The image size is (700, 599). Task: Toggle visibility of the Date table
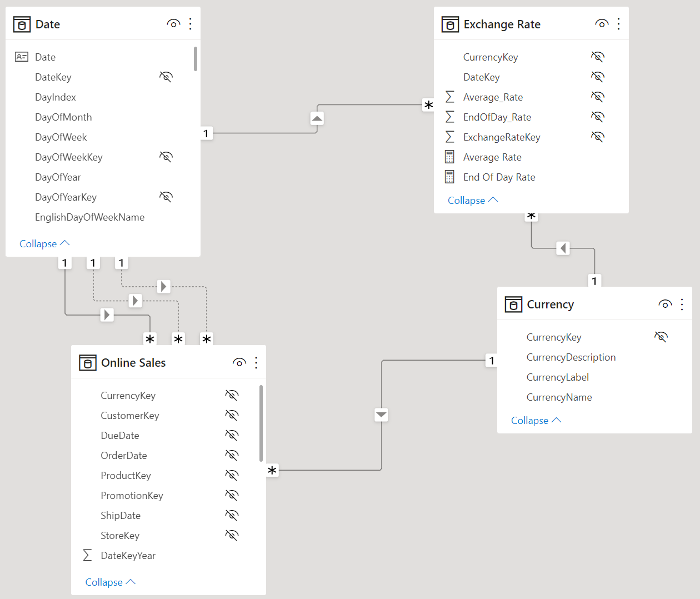coord(173,24)
